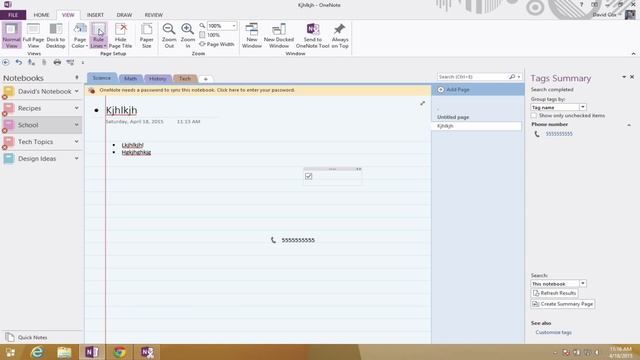Click the password sync notification bar
This screenshot has height=360, width=640.
(258, 90)
